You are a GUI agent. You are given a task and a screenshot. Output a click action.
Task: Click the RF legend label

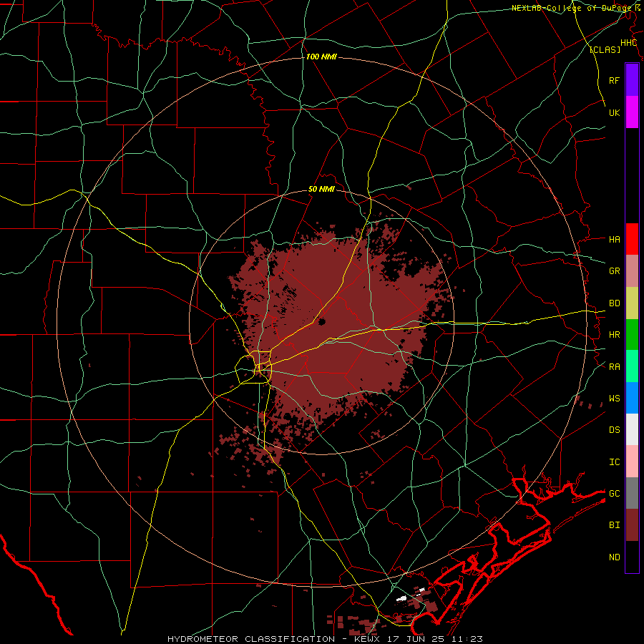pos(614,80)
